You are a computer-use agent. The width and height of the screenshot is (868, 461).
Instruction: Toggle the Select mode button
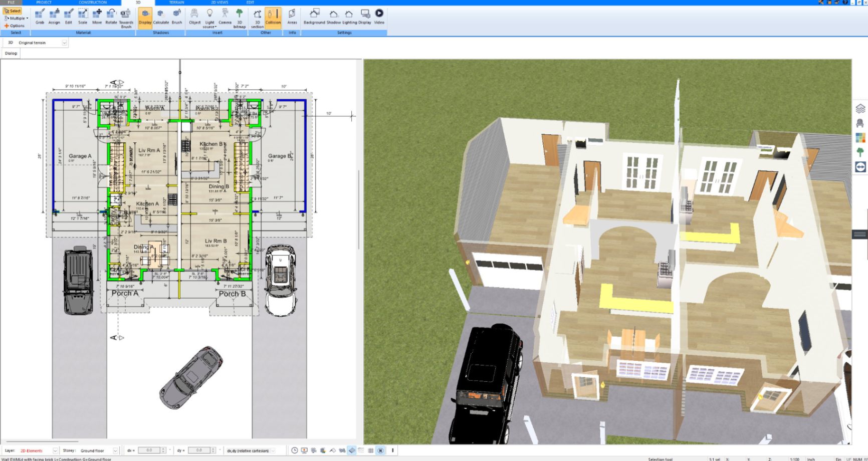(x=13, y=11)
